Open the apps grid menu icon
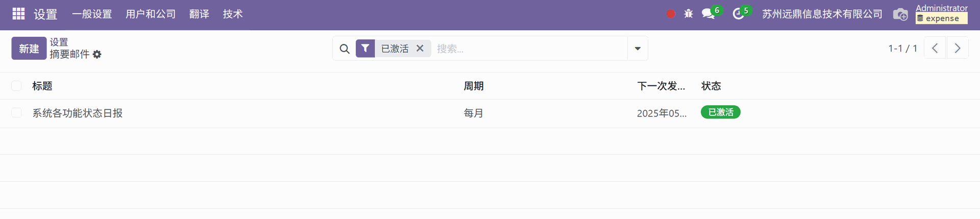The height and width of the screenshot is (219, 980). 18,14
